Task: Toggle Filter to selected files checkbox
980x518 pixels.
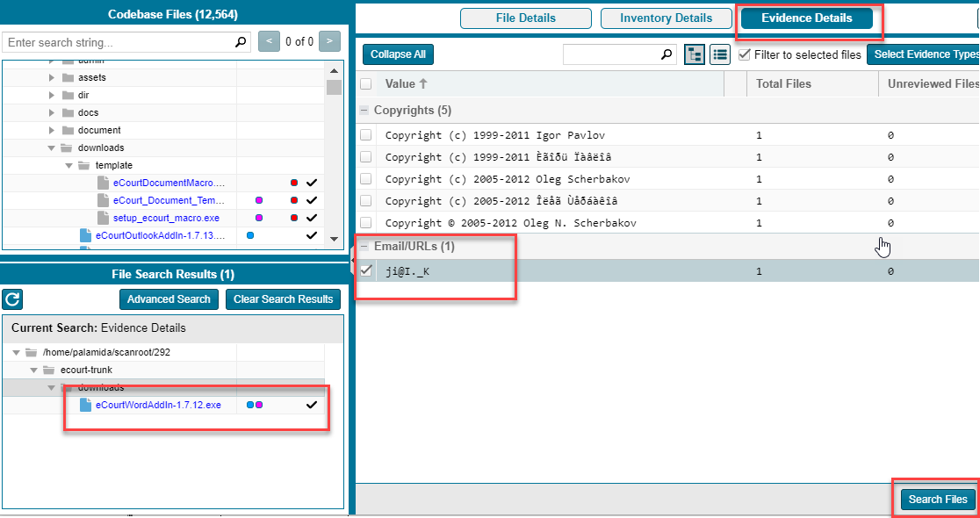Action: coord(745,54)
